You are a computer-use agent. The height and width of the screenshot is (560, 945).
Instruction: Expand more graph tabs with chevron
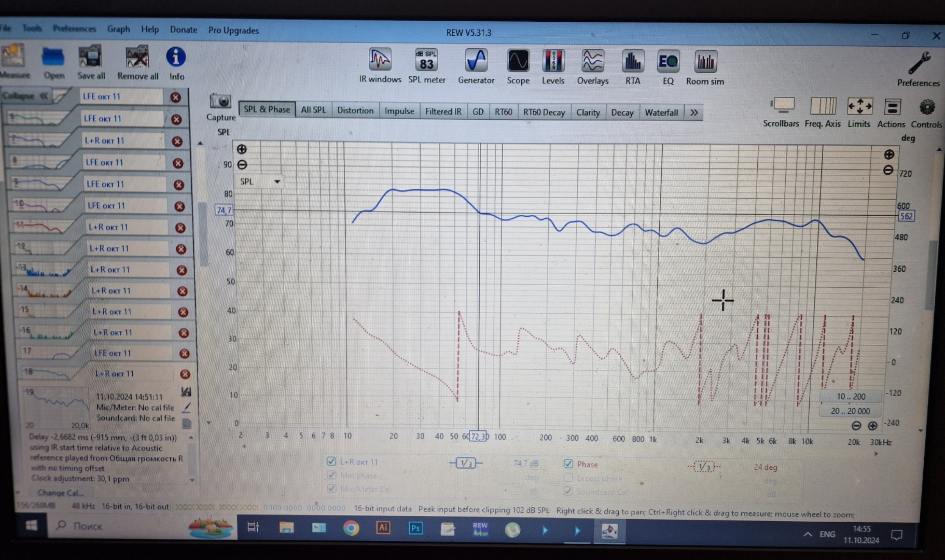[x=694, y=113]
